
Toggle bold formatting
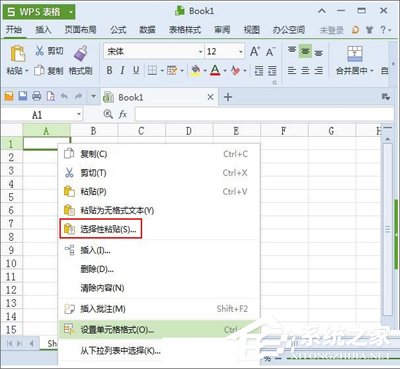[109, 70]
